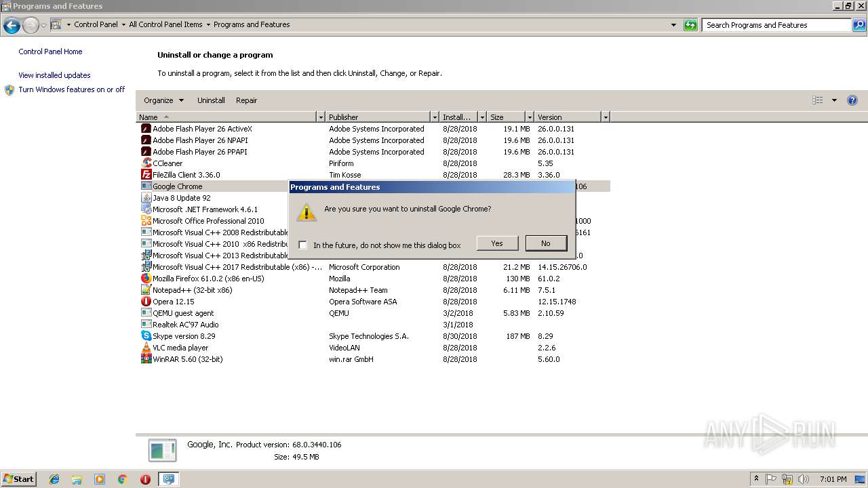Open Windows Media Player taskbar icon
868x488 pixels.
point(100,479)
